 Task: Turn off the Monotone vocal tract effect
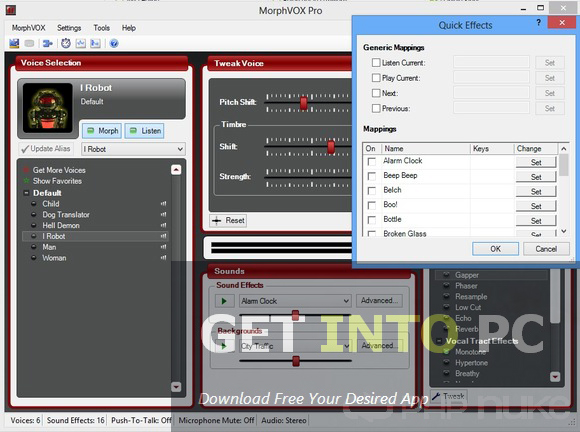click(446, 352)
